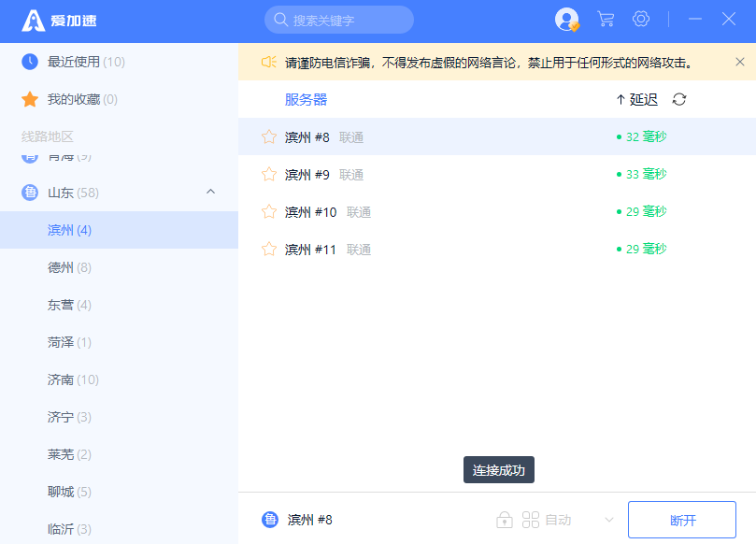Select 东营 (4) city
Screen dimensions: 756x544
pyautogui.click(x=119, y=305)
